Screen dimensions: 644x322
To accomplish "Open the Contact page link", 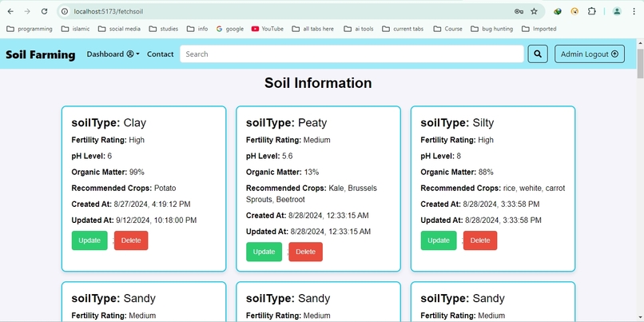I will [x=160, y=54].
